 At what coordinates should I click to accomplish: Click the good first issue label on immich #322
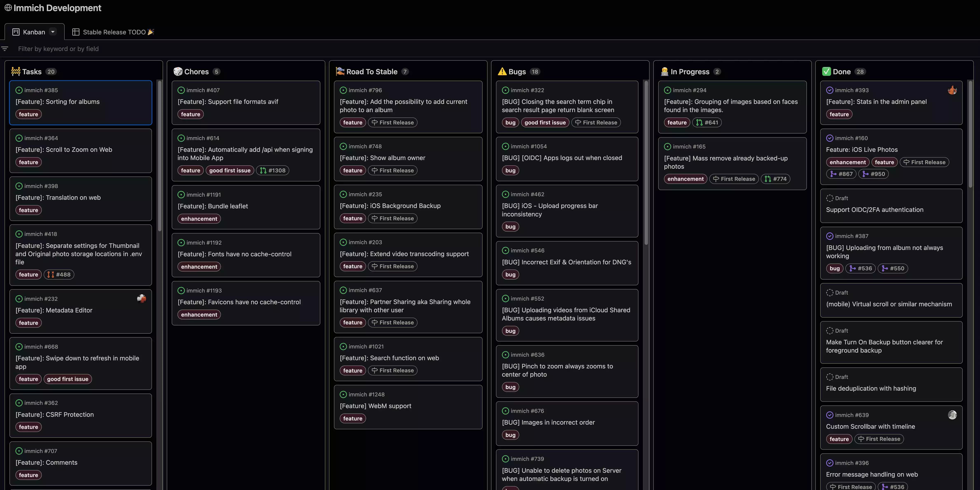click(545, 122)
